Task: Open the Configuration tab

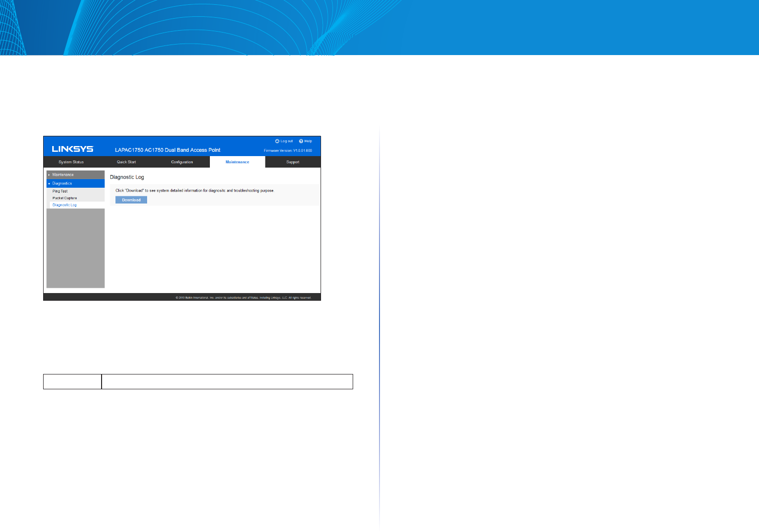Action: (x=182, y=162)
